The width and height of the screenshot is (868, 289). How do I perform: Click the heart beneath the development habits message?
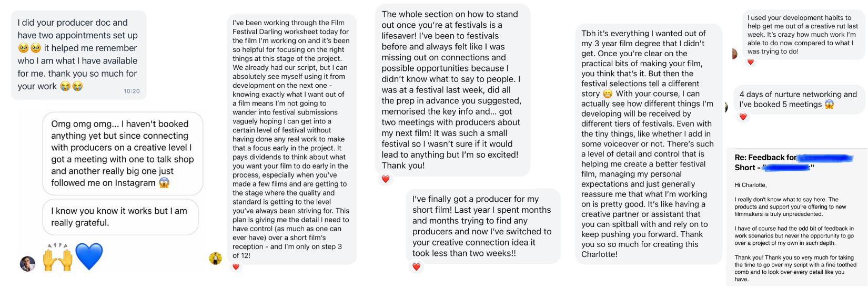point(751,62)
